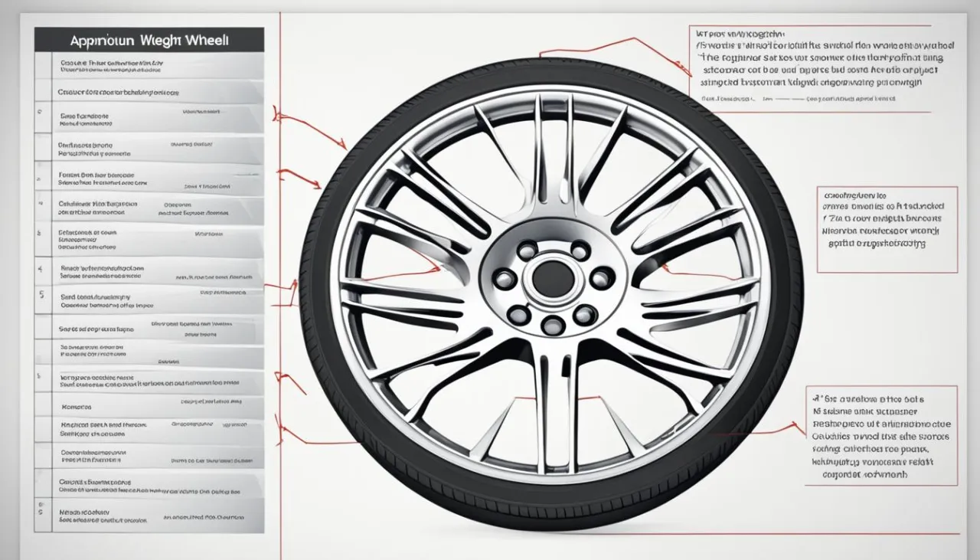Open the middle-right red-bordered text box
Viewport: 980px width, 560px height.
(x=887, y=229)
